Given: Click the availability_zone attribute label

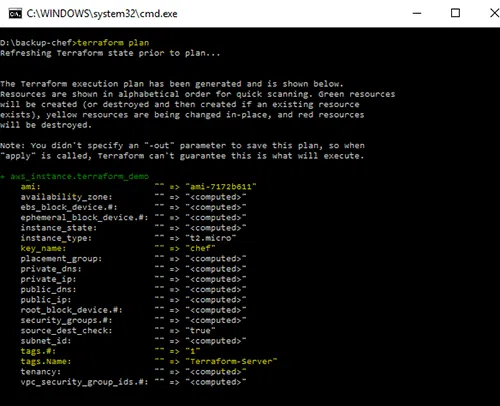Looking at the screenshot, I should 66,197.
